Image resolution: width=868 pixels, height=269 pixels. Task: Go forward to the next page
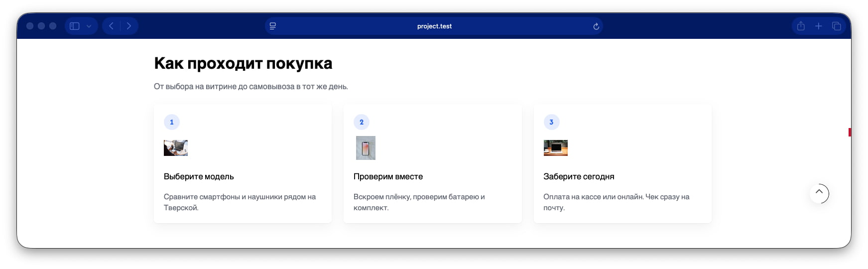click(x=129, y=26)
